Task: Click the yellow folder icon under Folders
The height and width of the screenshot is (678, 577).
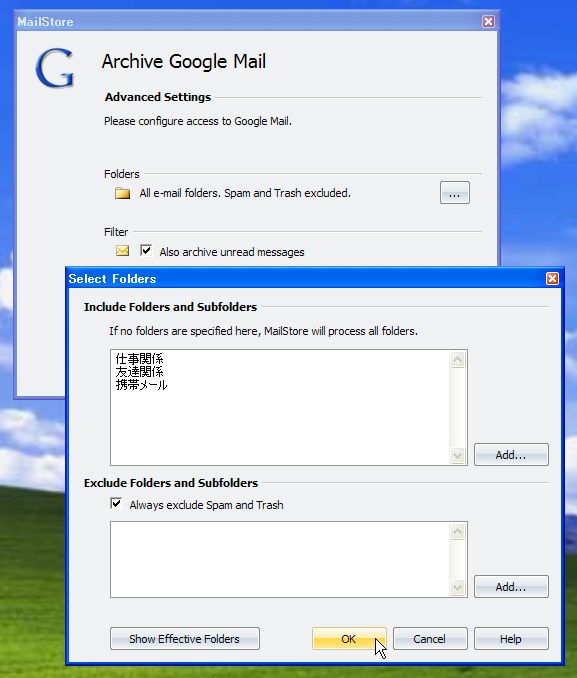Action: tap(122, 193)
